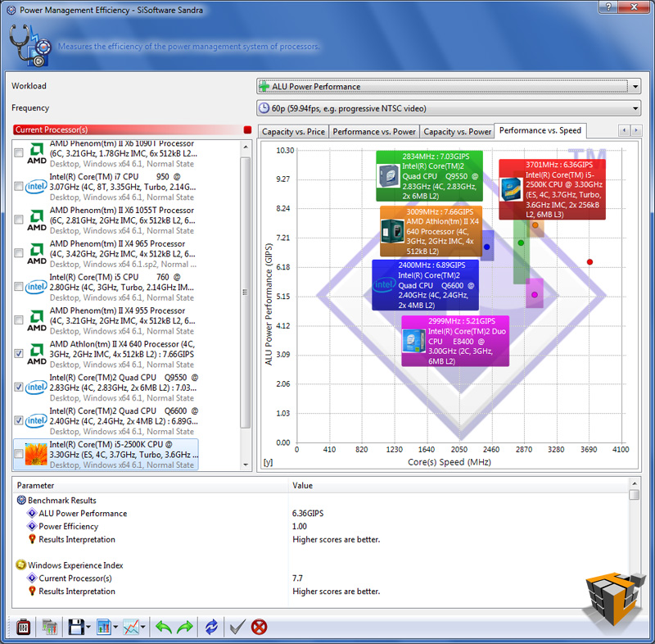Click the Intel logo for Core 2 Quad Q9550
The width and height of the screenshot is (655, 644).
pos(36,387)
